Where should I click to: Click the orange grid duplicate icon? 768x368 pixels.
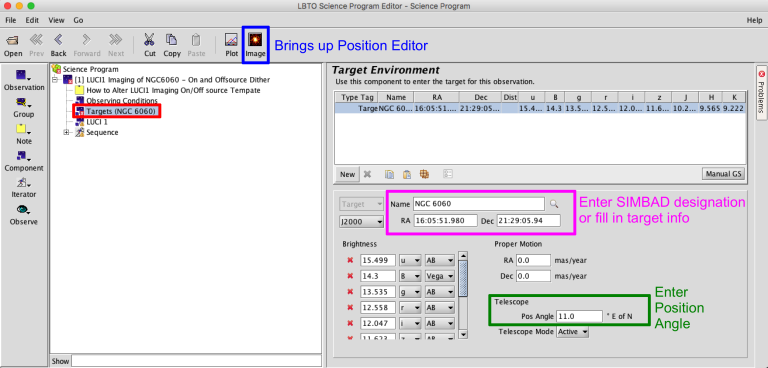(424, 174)
